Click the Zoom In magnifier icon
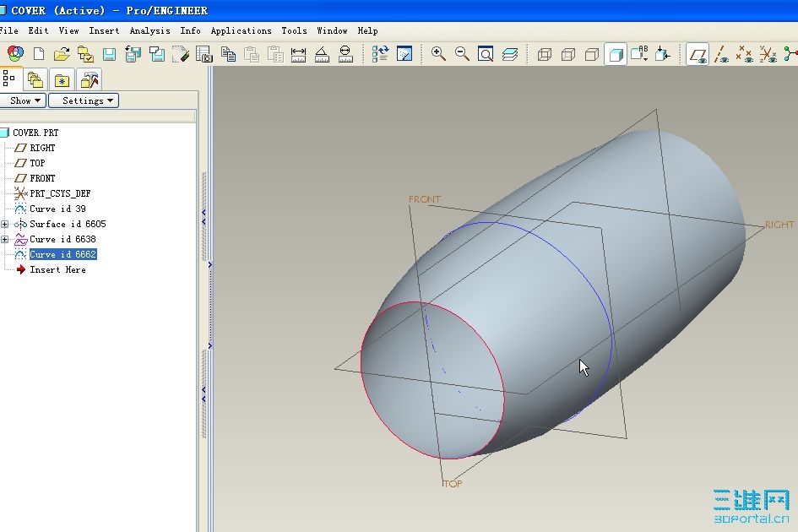The height and width of the screenshot is (532, 798). pos(438,54)
